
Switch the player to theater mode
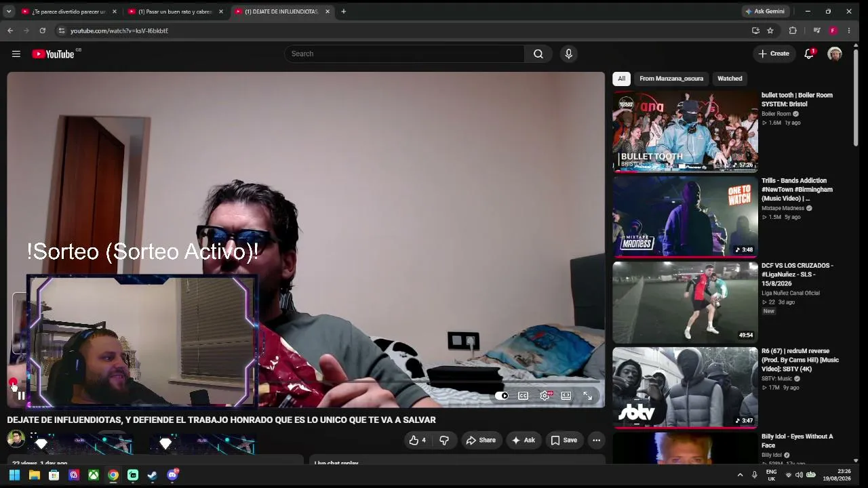click(566, 396)
